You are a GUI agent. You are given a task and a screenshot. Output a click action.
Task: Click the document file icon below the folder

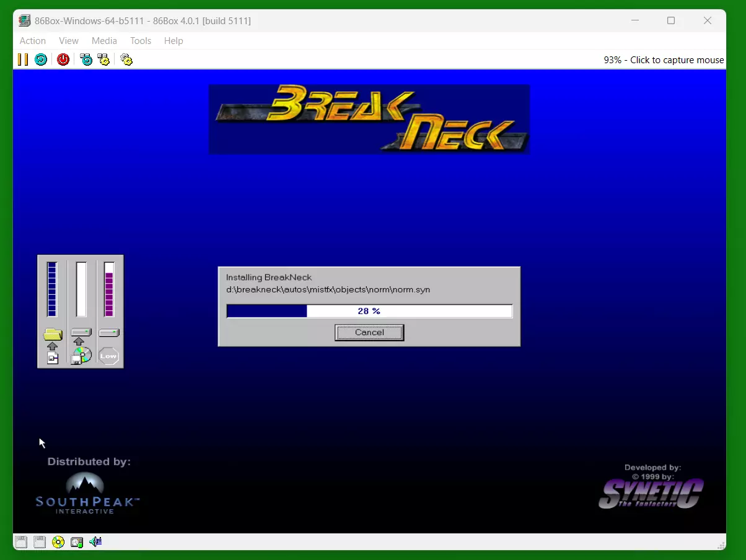point(53,359)
